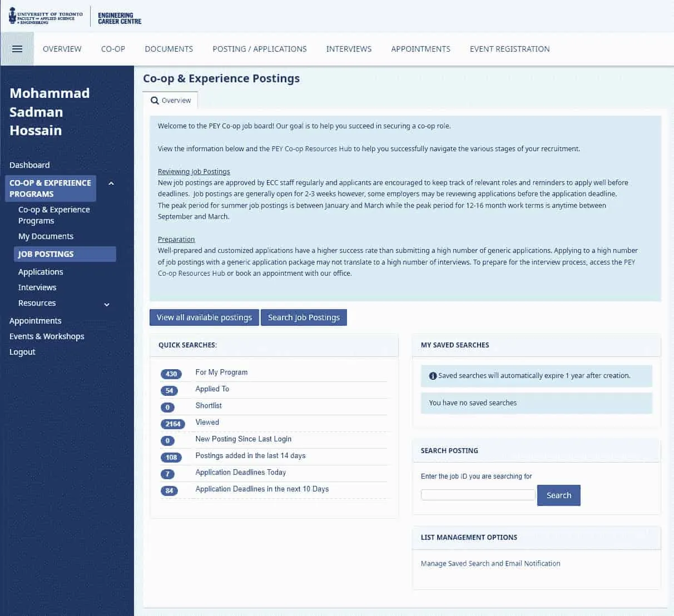The height and width of the screenshot is (616, 674).
Task: Click the 430 badge next to For My Program
Action: click(x=171, y=374)
